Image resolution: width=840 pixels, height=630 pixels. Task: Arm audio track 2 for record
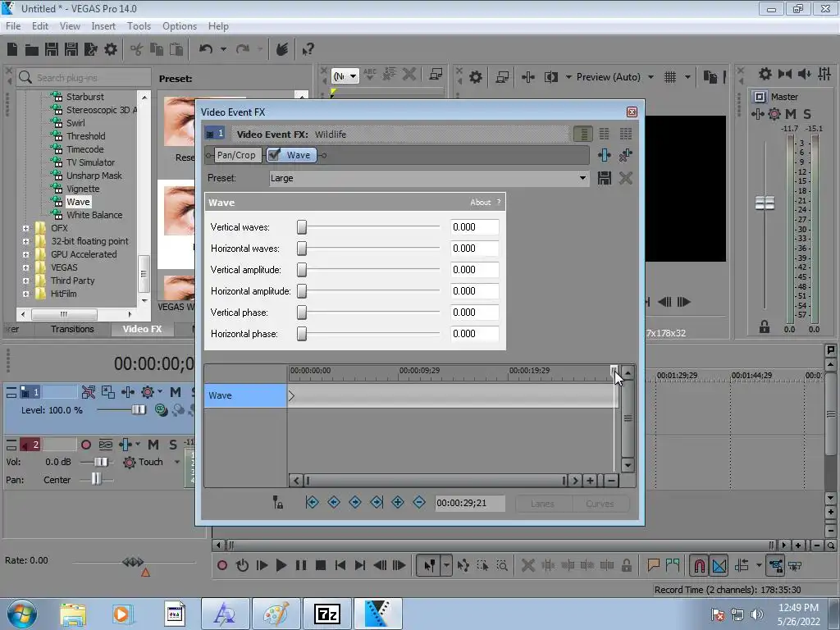click(85, 445)
